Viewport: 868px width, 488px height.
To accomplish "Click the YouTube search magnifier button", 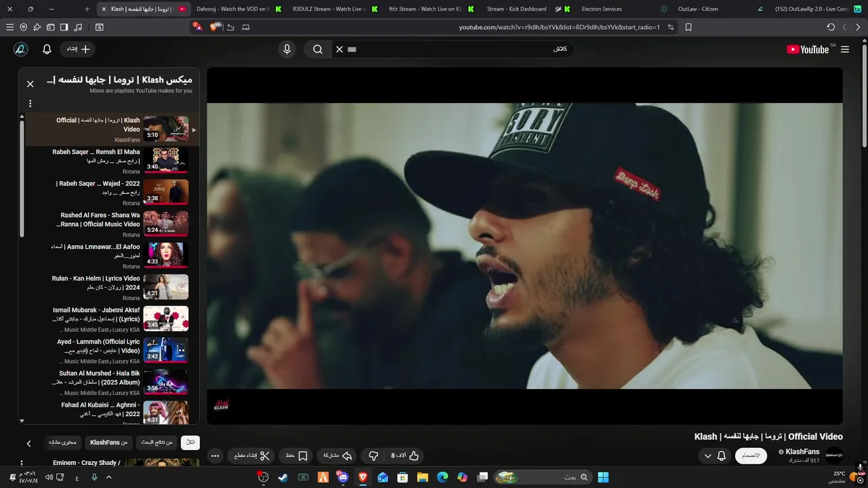I will click(x=317, y=49).
